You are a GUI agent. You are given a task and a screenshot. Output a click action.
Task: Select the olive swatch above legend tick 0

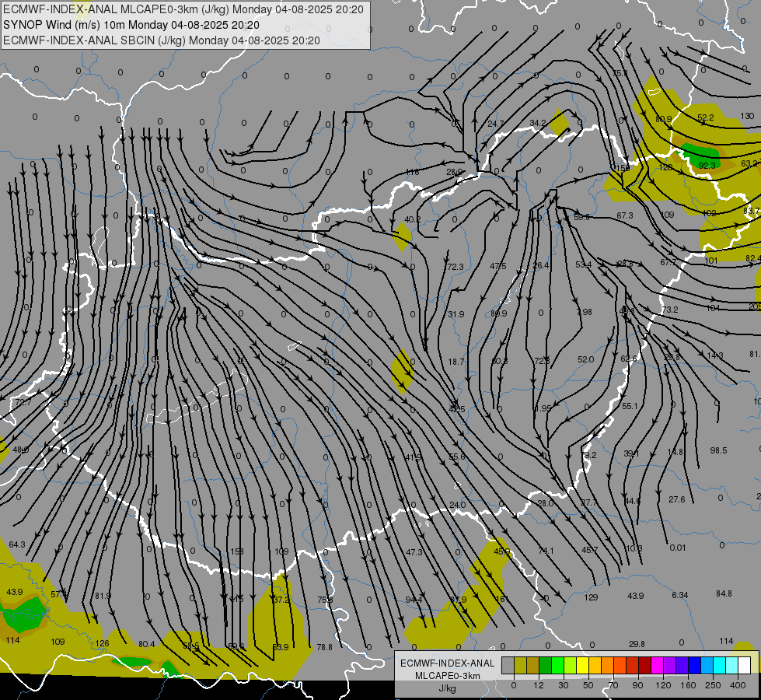(520, 665)
